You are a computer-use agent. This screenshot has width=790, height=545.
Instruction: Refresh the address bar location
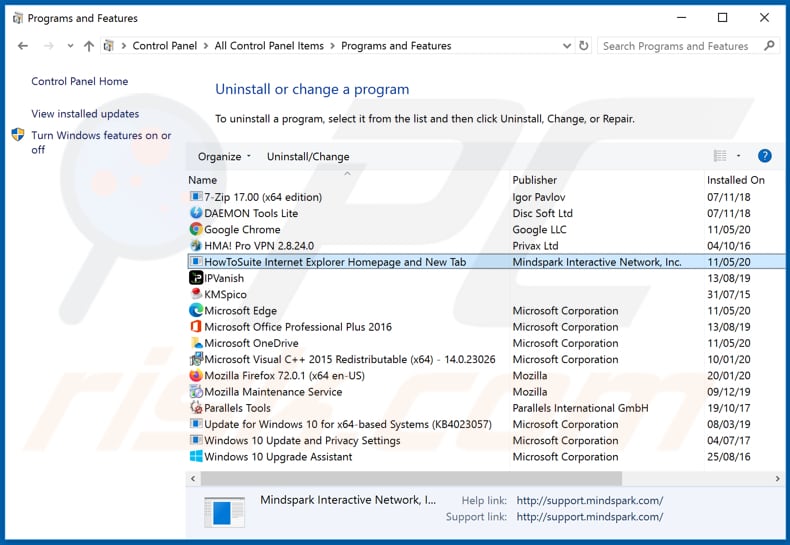pyautogui.click(x=583, y=46)
